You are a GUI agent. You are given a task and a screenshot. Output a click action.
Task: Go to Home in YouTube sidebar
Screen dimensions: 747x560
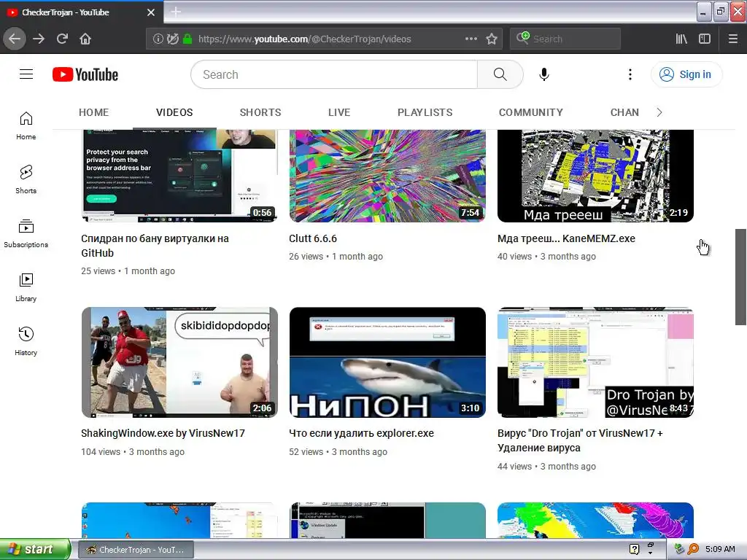click(x=26, y=126)
